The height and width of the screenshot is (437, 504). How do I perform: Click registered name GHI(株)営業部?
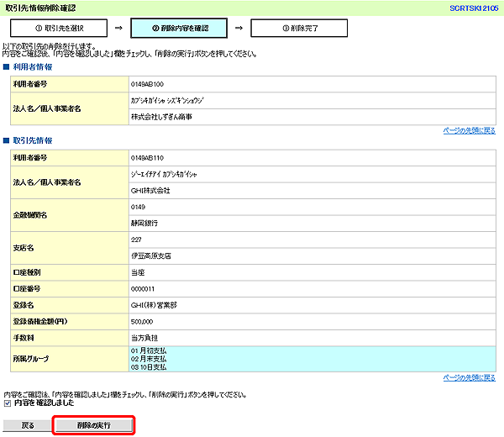[x=154, y=305]
